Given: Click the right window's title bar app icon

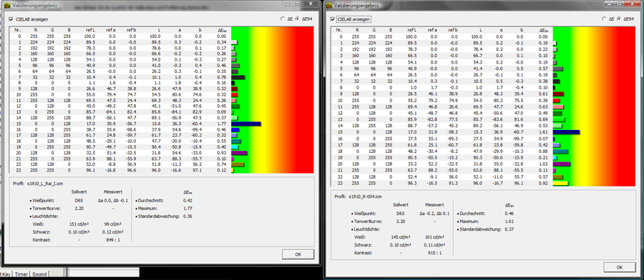Looking at the screenshot, I should 329,6.
